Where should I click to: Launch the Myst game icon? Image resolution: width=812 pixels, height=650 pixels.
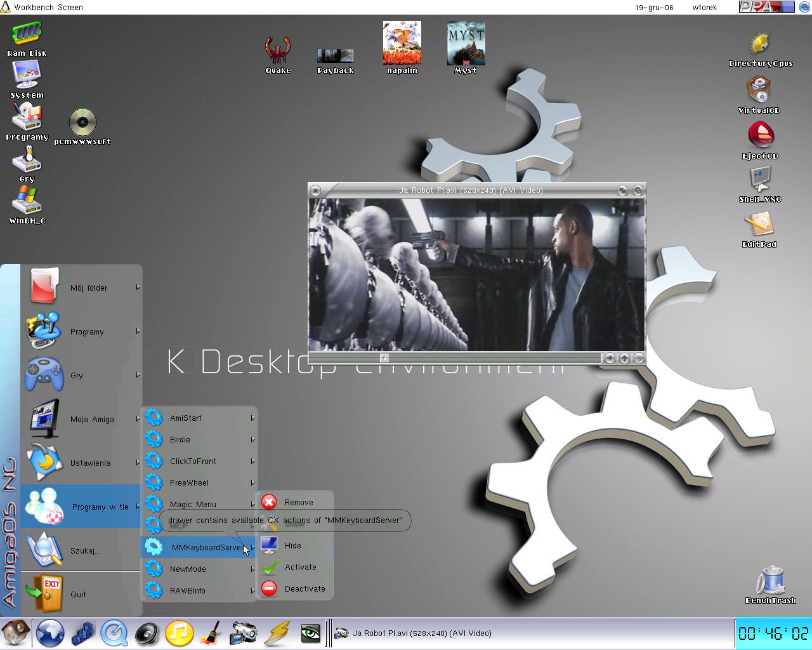tap(466, 48)
